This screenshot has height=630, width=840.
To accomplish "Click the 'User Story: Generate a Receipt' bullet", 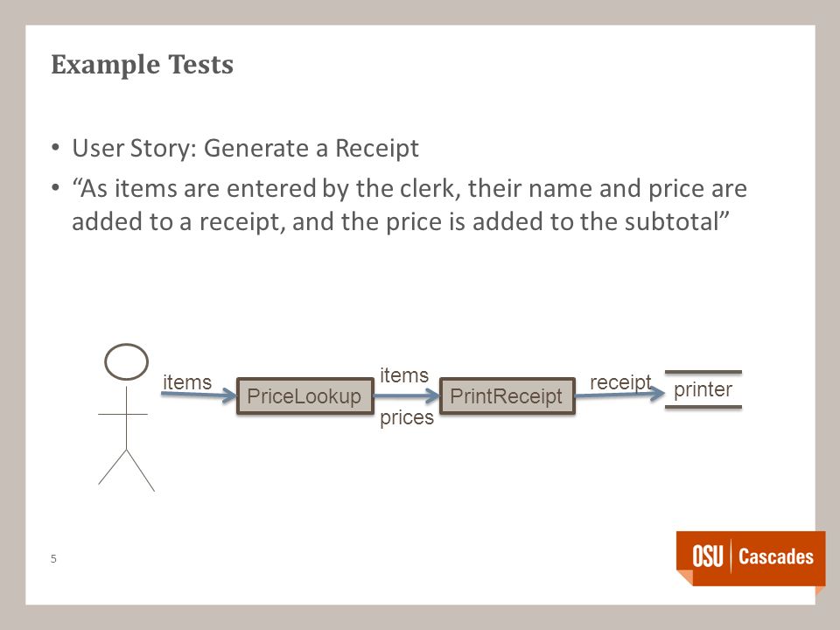I will click(245, 149).
